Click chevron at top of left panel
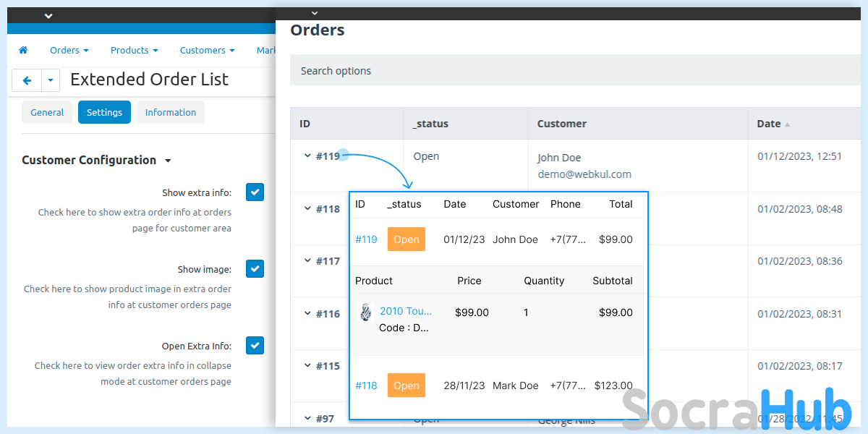Screen dimensions: 868x434 click(48, 15)
